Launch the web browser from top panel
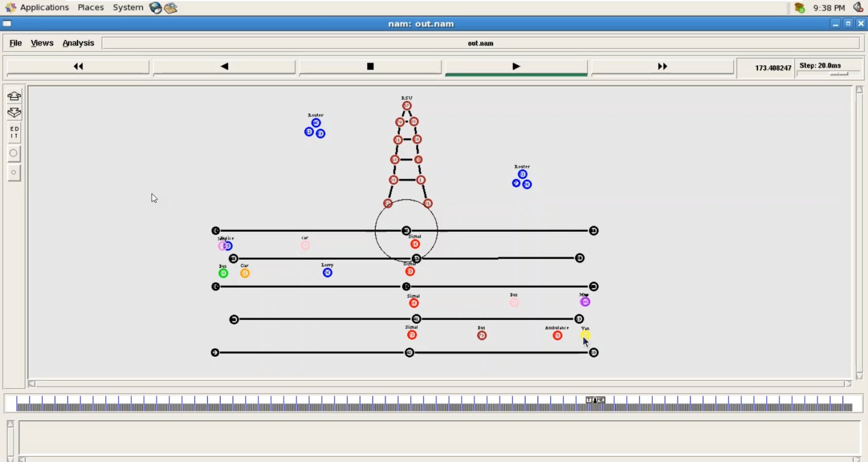 click(155, 8)
